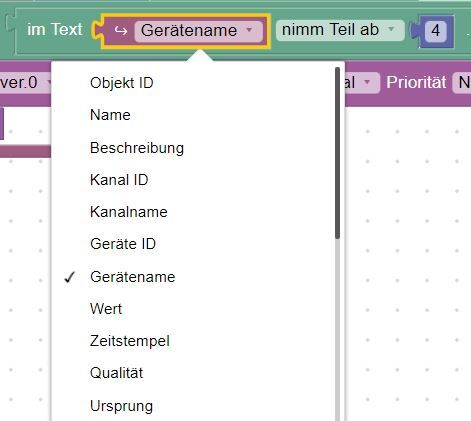Expand the 'nimm Teil ab' dropdown
The image size is (471, 421).
click(x=391, y=29)
